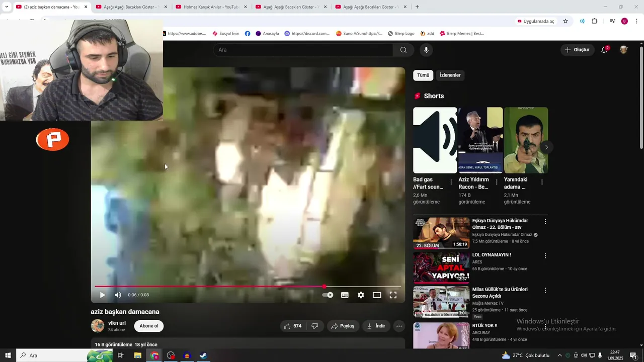Open the Anasayfa bookmark
Screen dimensions: 644x362
pyautogui.click(x=267, y=34)
